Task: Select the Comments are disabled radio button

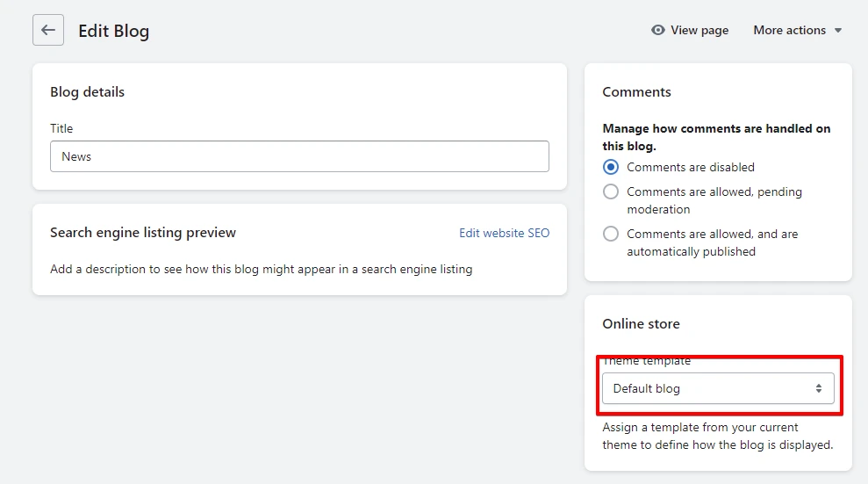Action: tap(611, 167)
